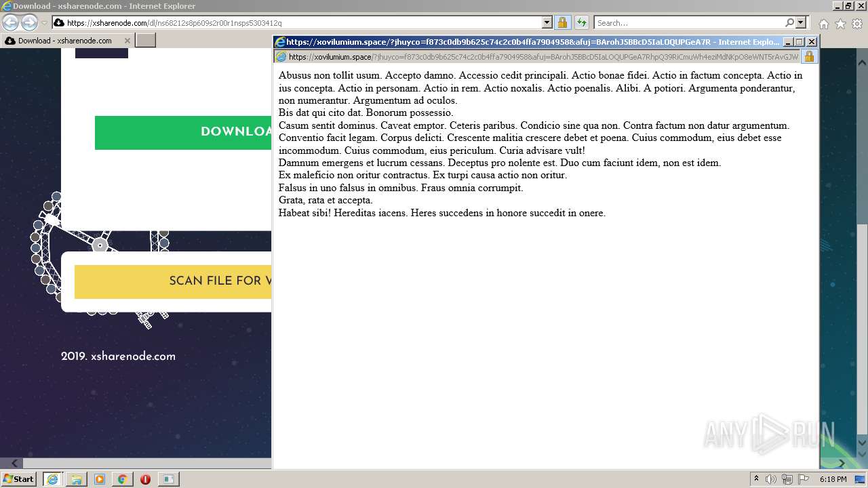Minimize the xovilumium.space popup window
The height and width of the screenshot is (488, 868).
pos(788,42)
